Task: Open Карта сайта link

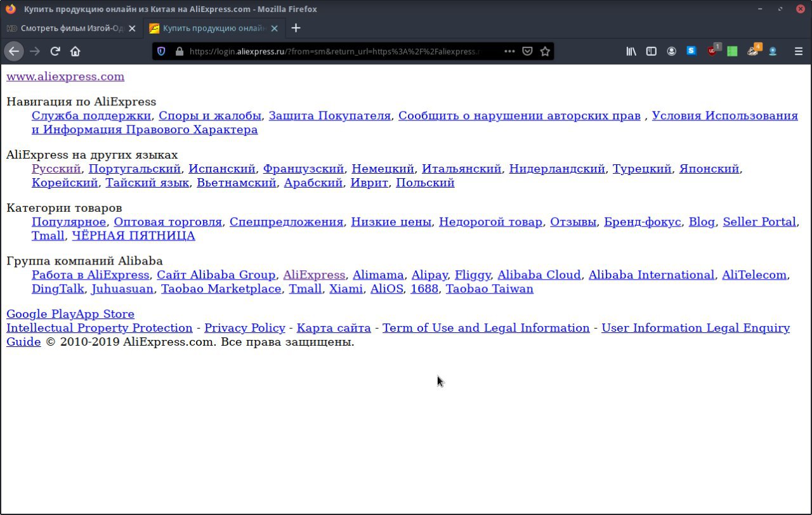Action: pos(334,329)
